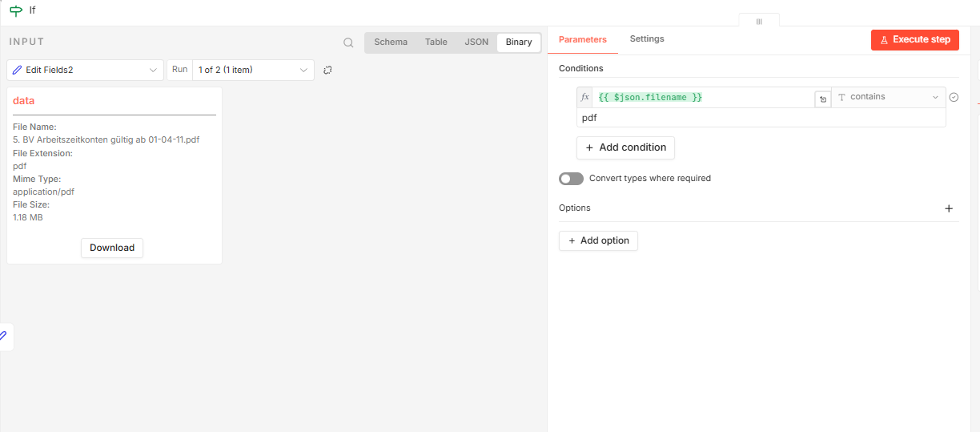Open the contains operator dropdown
The image size is (980, 432).
point(889,97)
